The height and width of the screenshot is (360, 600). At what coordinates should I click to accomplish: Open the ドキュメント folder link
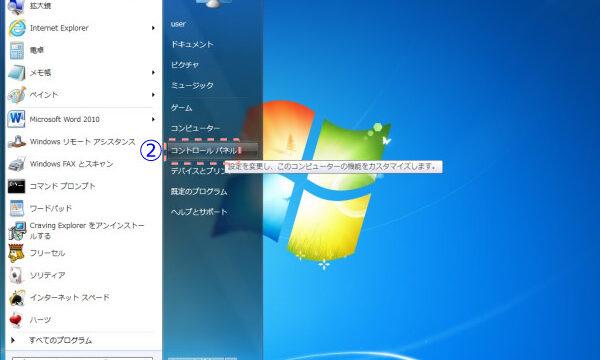[x=192, y=44]
